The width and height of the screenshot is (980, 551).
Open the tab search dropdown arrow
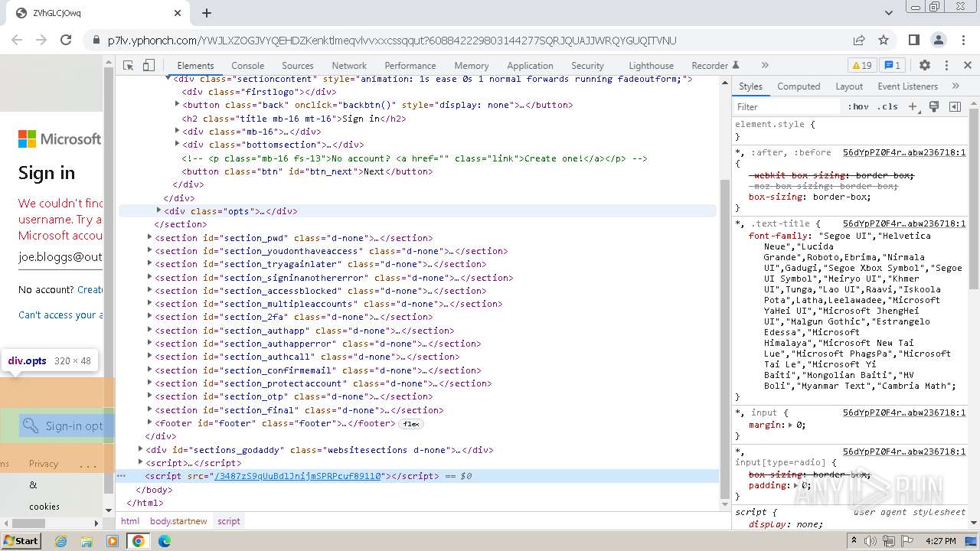[889, 13]
